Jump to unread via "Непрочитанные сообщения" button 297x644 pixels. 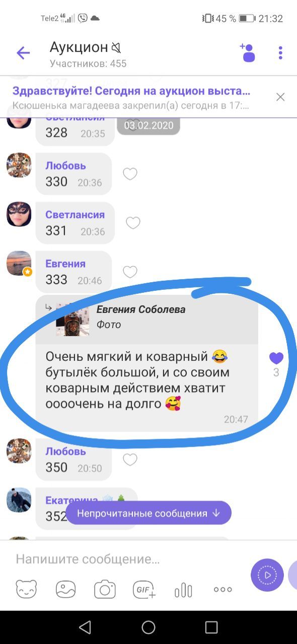148,513
